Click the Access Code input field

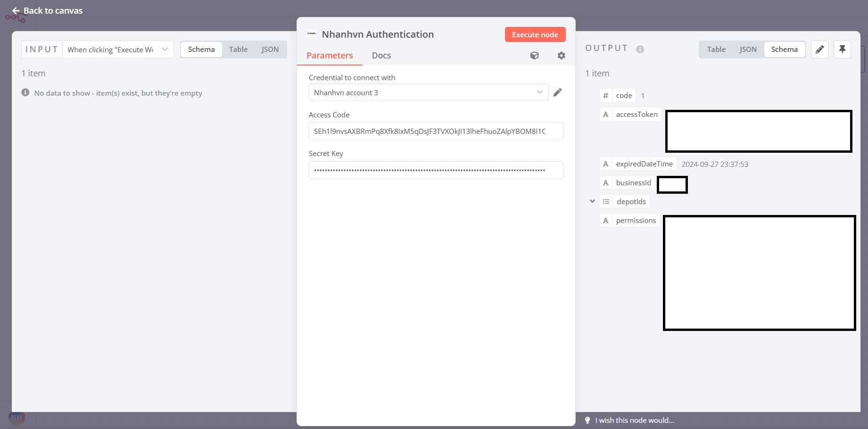click(x=436, y=132)
